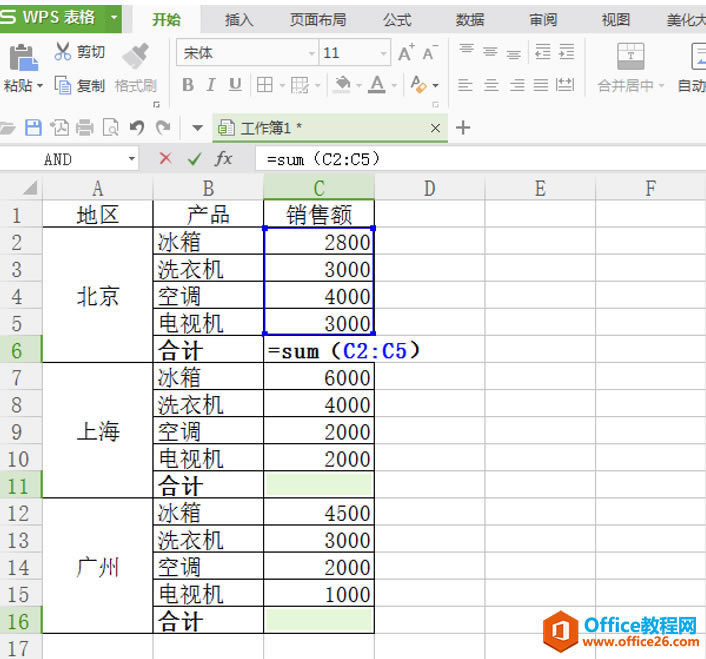Click inside the formula bar

(x=480, y=159)
